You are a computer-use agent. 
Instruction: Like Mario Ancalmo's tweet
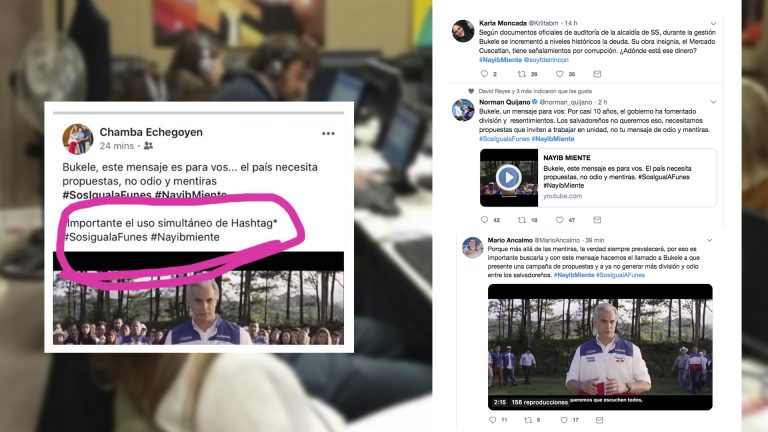coord(564,420)
